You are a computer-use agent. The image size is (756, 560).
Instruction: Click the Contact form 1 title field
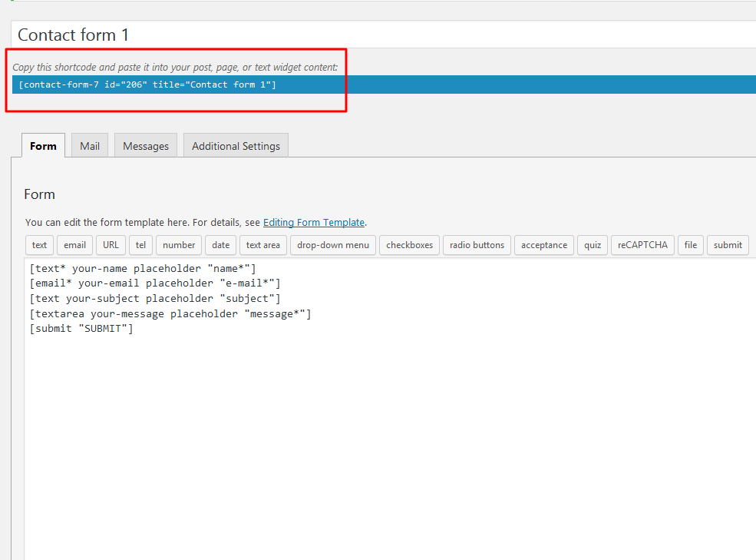point(384,35)
